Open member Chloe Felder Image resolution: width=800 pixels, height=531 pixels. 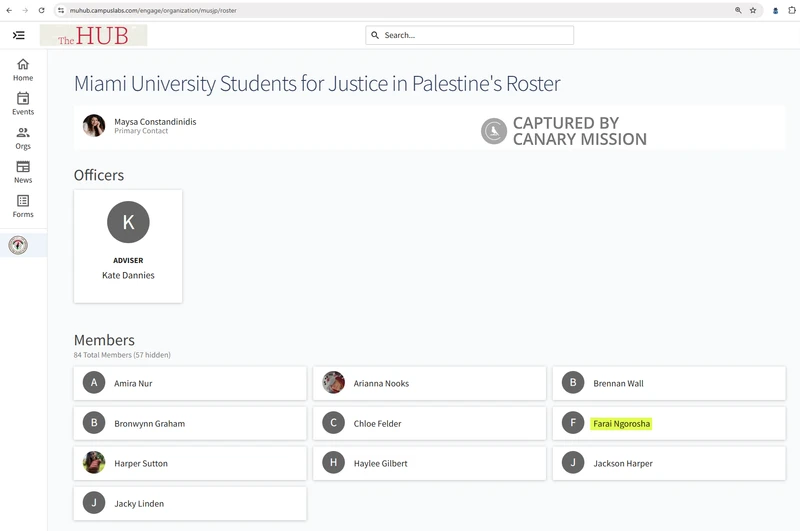click(x=378, y=423)
